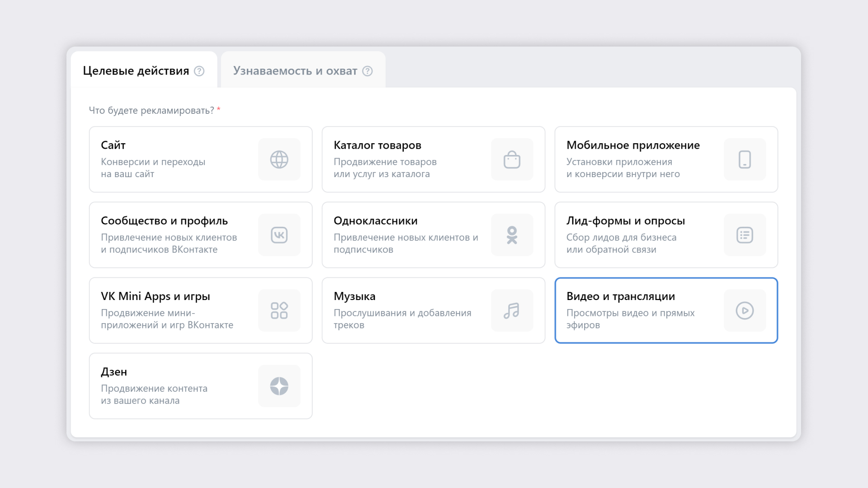Click text "Продвижение товаров или услуг из каталога"
Viewport: 868px width, 488px height.
pos(385,168)
